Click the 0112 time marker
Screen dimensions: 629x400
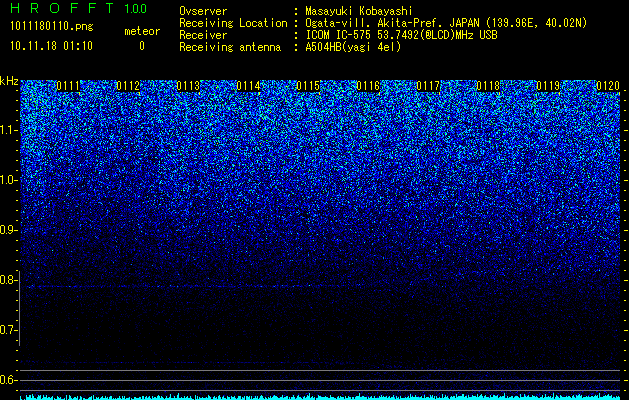coord(128,86)
